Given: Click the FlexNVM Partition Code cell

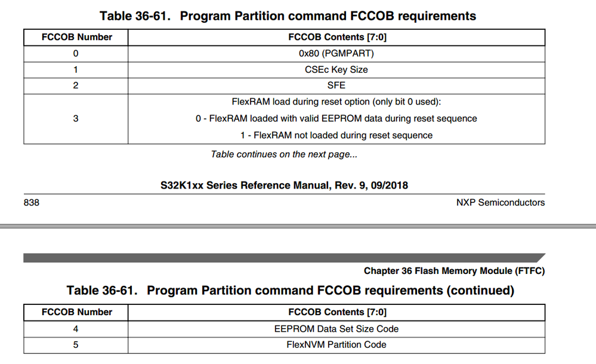Looking at the screenshot, I should click(336, 344).
